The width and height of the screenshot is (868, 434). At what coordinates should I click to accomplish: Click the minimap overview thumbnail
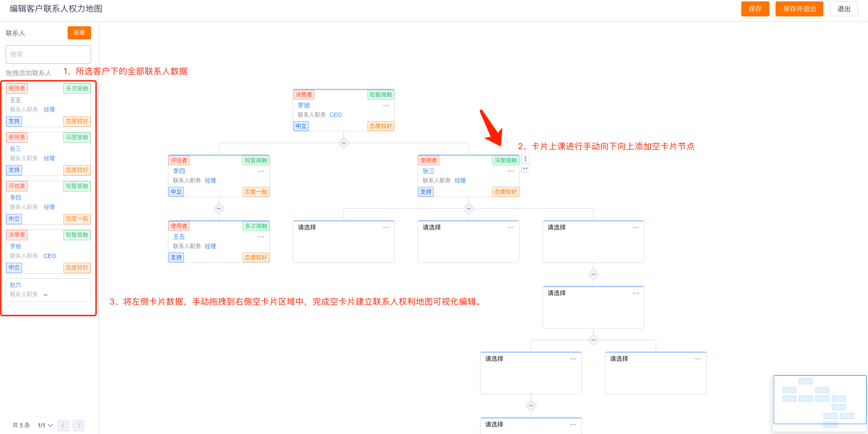(x=820, y=402)
